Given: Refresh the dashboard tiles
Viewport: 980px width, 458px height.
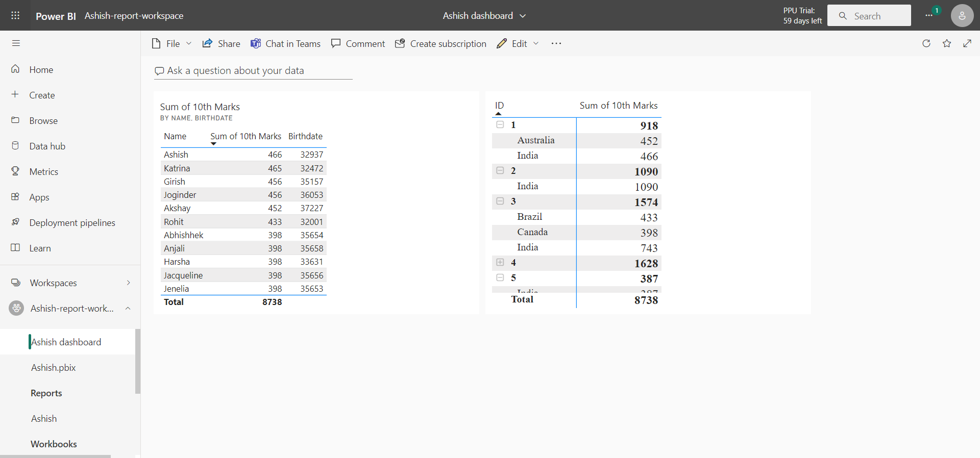Looking at the screenshot, I should pyautogui.click(x=926, y=43).
